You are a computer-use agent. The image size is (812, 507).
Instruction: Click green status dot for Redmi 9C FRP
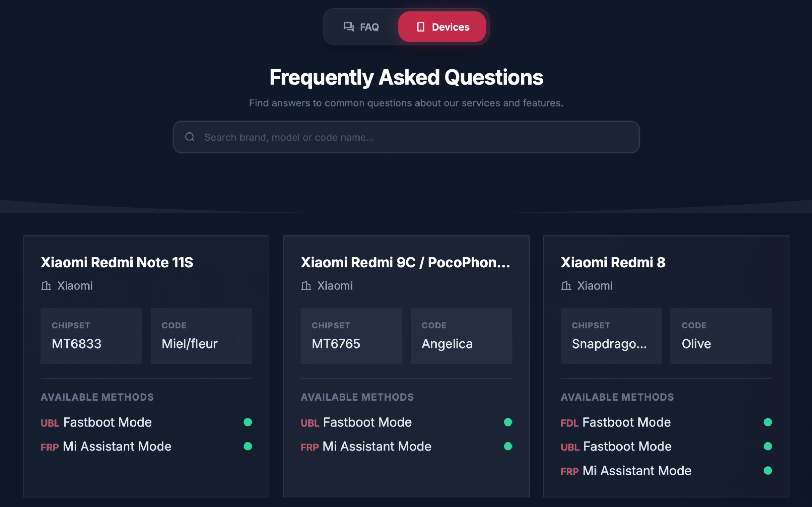pos(508,446)
